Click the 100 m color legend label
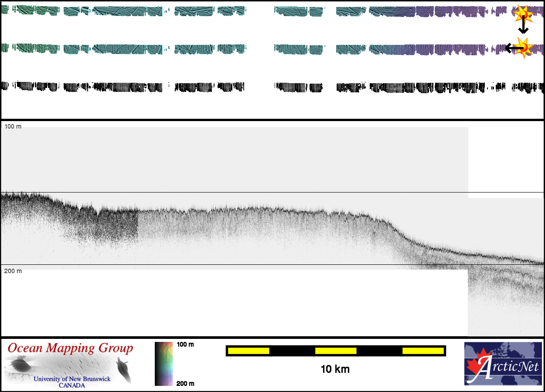Viewport: 545px width, 392px height. [x=185, y=345]
